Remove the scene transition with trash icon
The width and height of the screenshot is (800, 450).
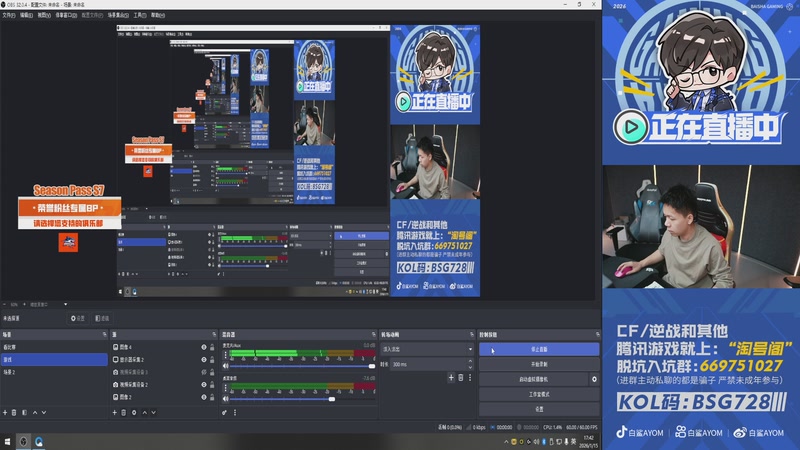click(x=461, y=378)
